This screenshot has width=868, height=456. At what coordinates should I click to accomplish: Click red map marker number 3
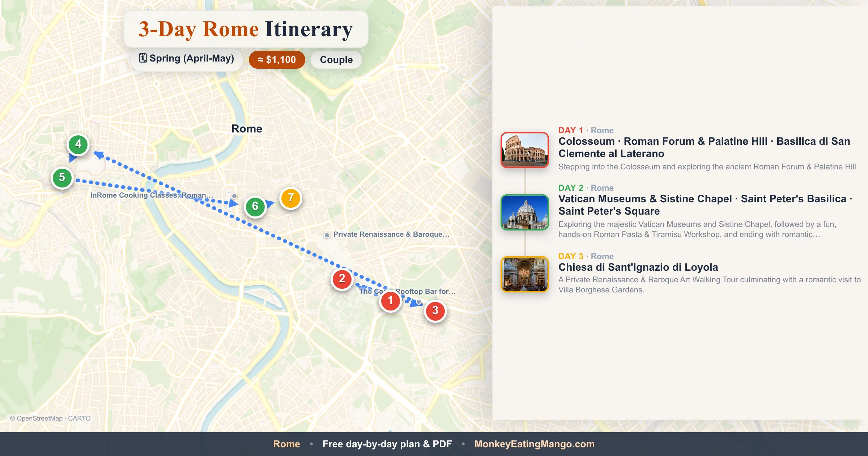click(x=435, y=311)
